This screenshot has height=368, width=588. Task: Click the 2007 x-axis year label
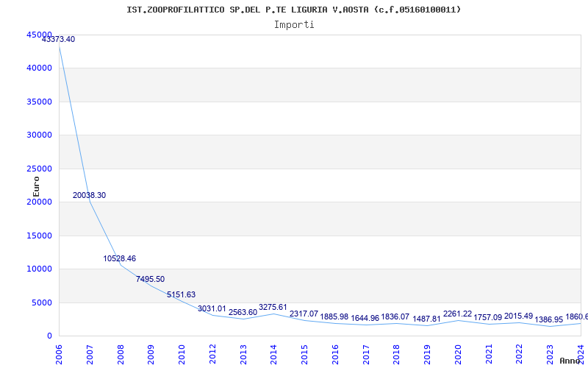[x=90, y=355]
